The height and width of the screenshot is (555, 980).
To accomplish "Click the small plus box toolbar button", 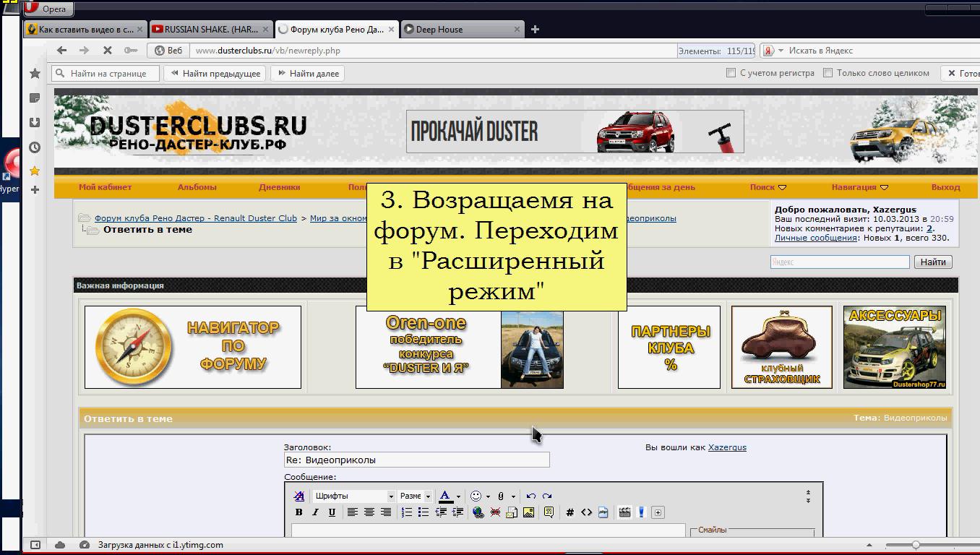I will 658,512.
